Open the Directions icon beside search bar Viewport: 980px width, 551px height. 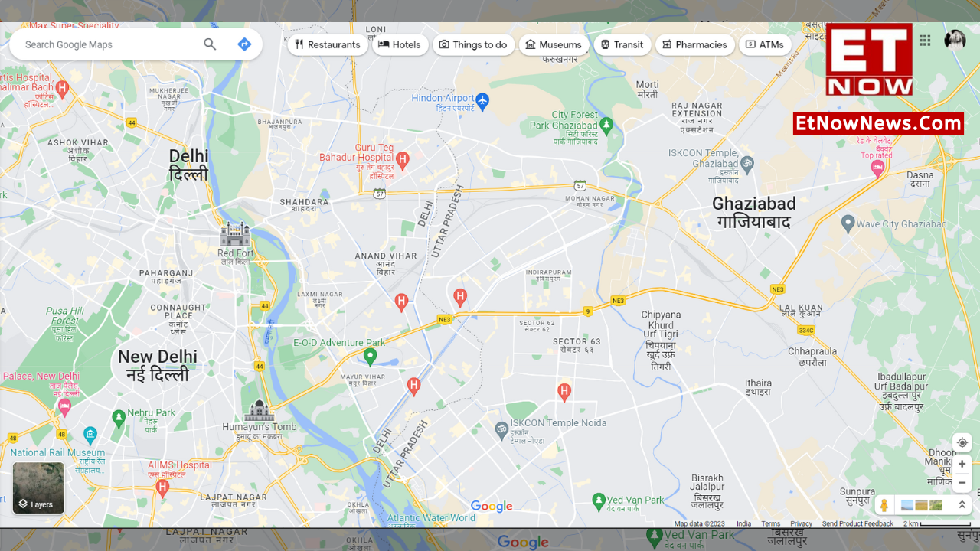pyautogui.click(x=244, y=44)
